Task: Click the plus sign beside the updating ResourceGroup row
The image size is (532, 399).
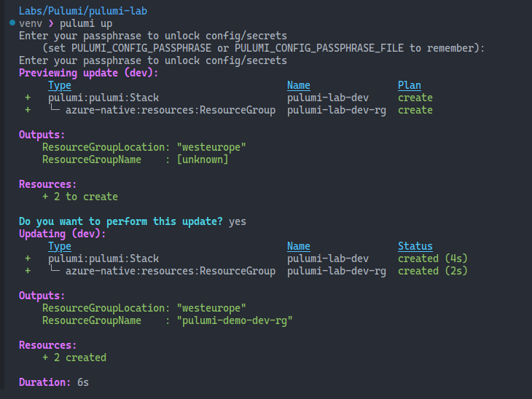Action: pyautogui.click(x=28, y=271)
